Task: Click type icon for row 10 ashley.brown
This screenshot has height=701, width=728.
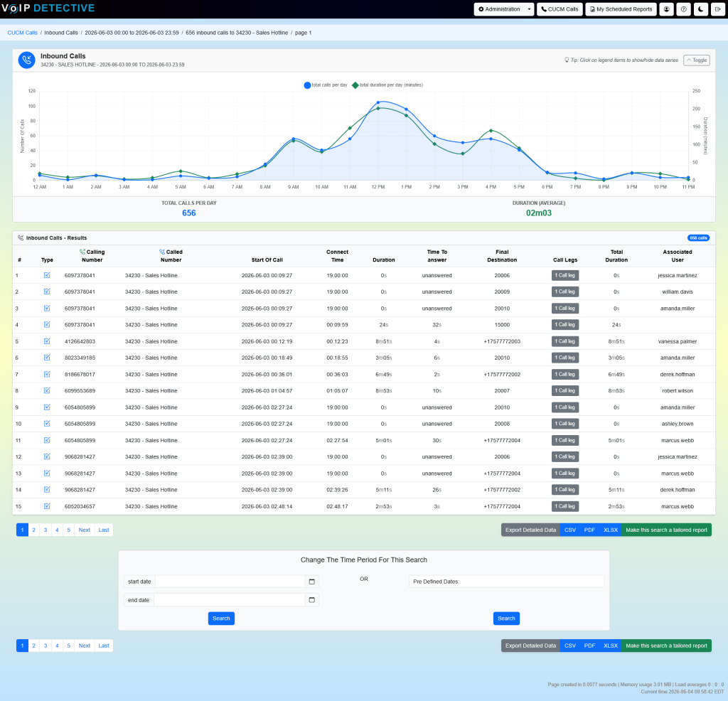Action: (x=47, y=424)
